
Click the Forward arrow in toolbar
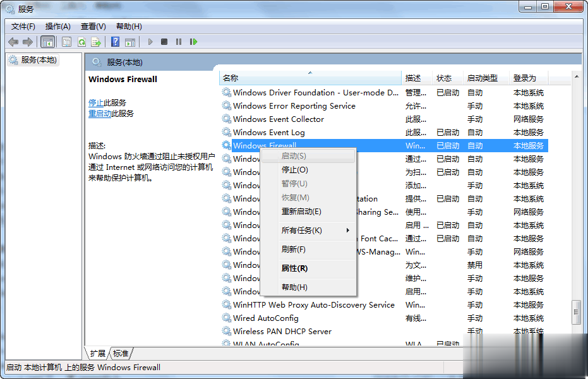28,42
